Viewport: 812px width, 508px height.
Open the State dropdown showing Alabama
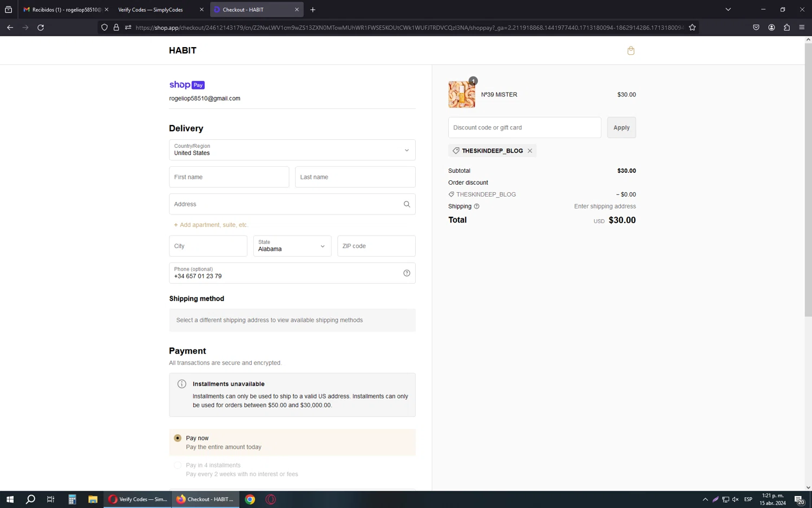click(x=292, y=246)
